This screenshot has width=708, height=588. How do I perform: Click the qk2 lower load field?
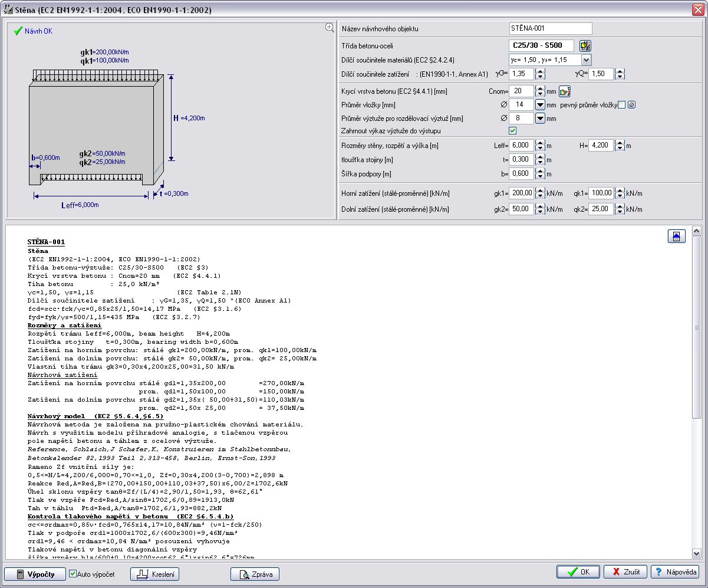click(x=601, y=209)
